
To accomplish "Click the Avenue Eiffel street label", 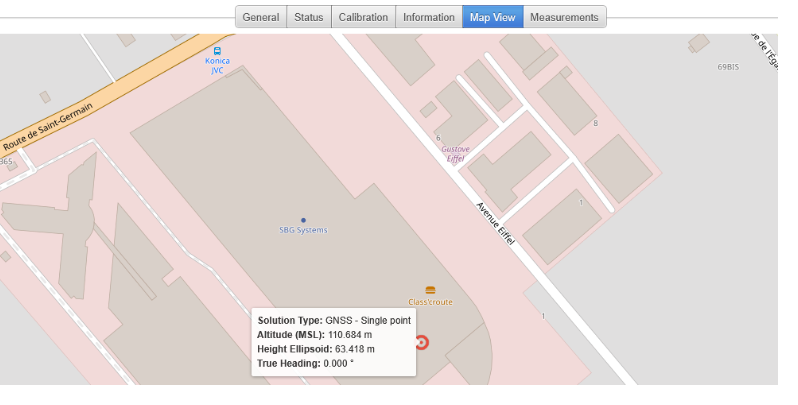I will coord(495,224).
